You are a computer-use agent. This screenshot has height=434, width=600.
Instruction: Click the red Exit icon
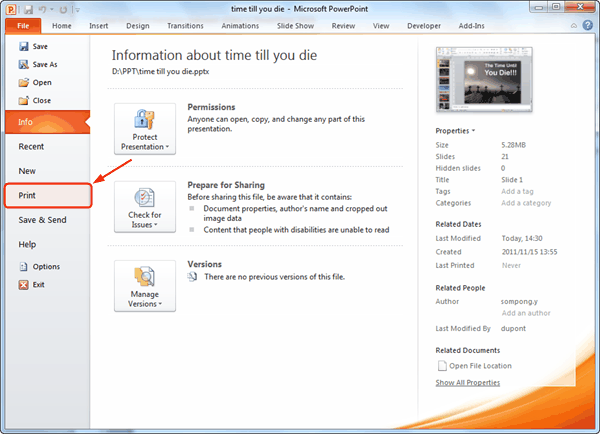(x=24, y=284)
